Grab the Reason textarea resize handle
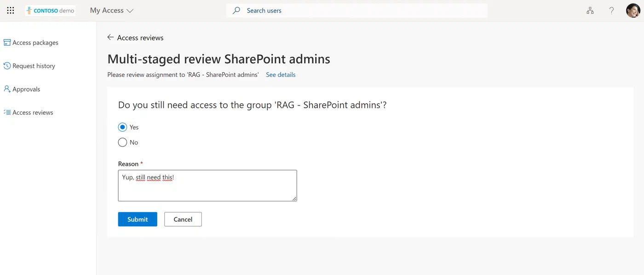The image size is (644, 275). point(294,199)
